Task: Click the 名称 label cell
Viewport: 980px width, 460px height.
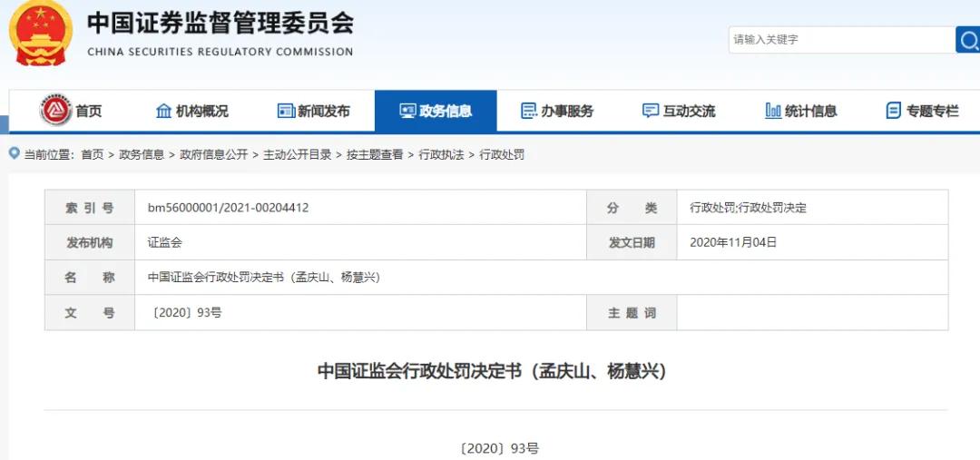Action: tap(90, 278)
